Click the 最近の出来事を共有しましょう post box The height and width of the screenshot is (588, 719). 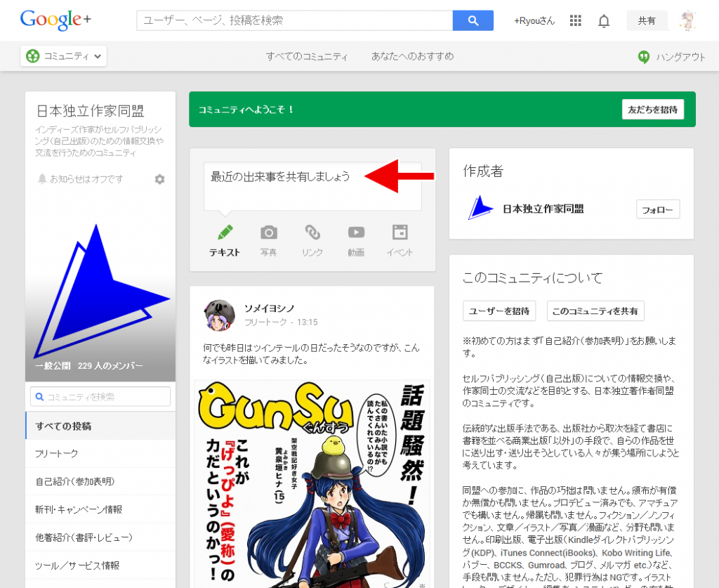coord(312,186)
